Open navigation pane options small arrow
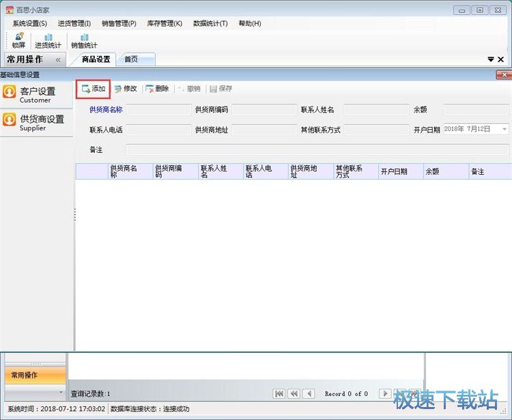This screenshot has height=420, width=512. pos(61,391)
